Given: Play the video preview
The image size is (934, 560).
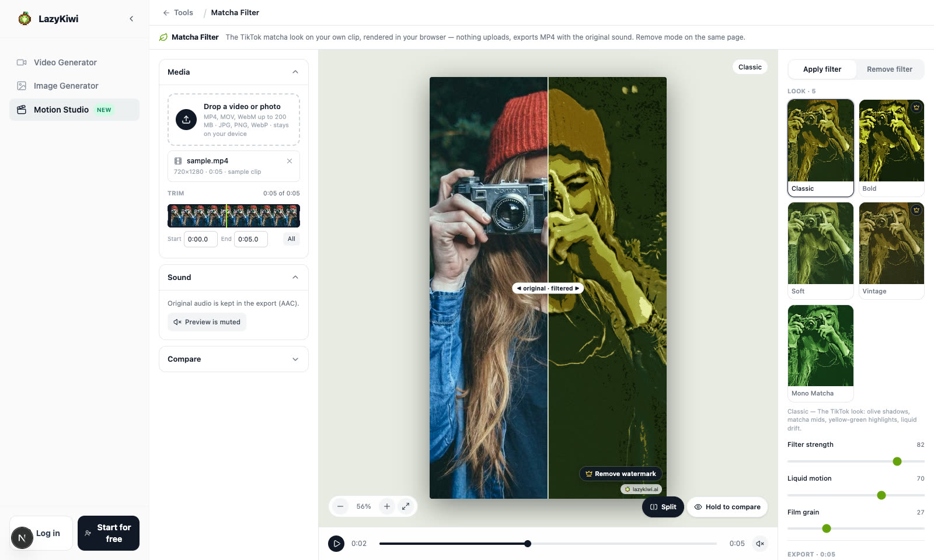Looking at the screenshot, I should click(336, 544).
